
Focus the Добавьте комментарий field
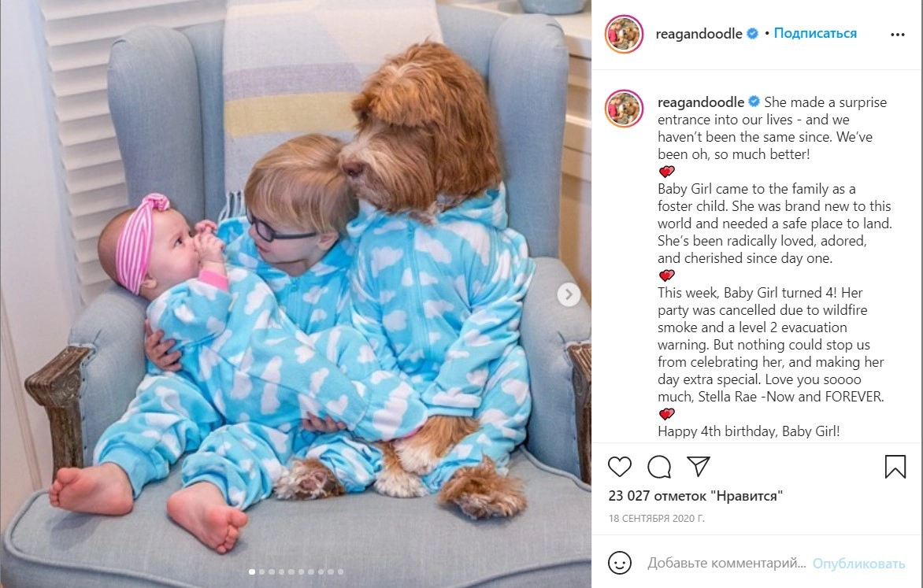726,564
